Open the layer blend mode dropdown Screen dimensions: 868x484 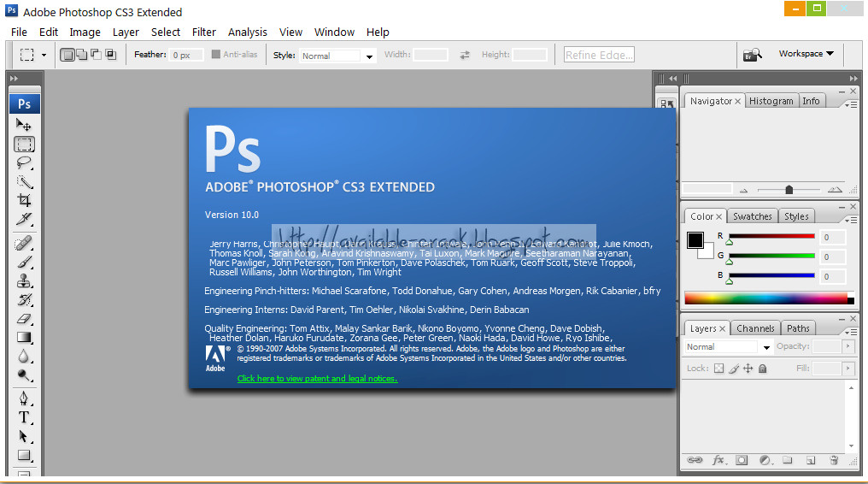728,346
